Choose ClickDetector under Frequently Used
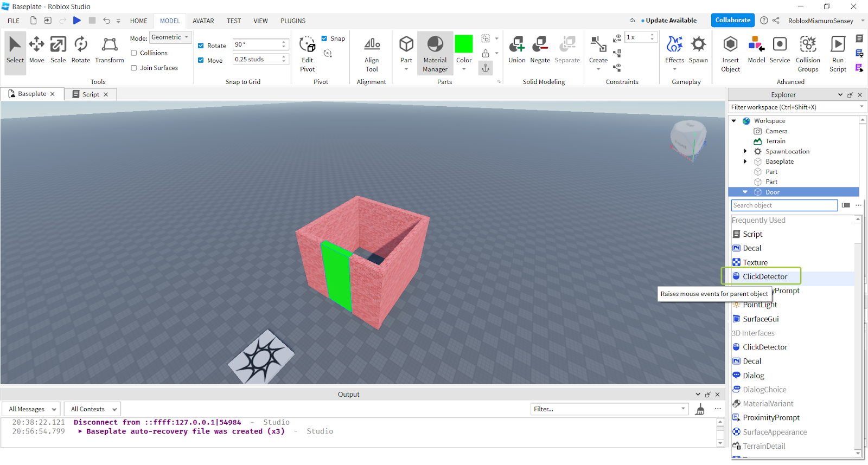 click(x=765, y=276)
